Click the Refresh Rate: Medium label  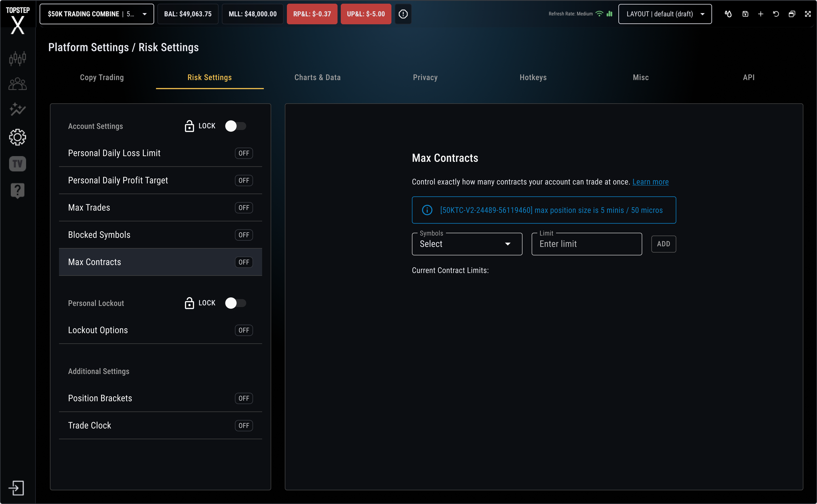[x=571, y=14]
